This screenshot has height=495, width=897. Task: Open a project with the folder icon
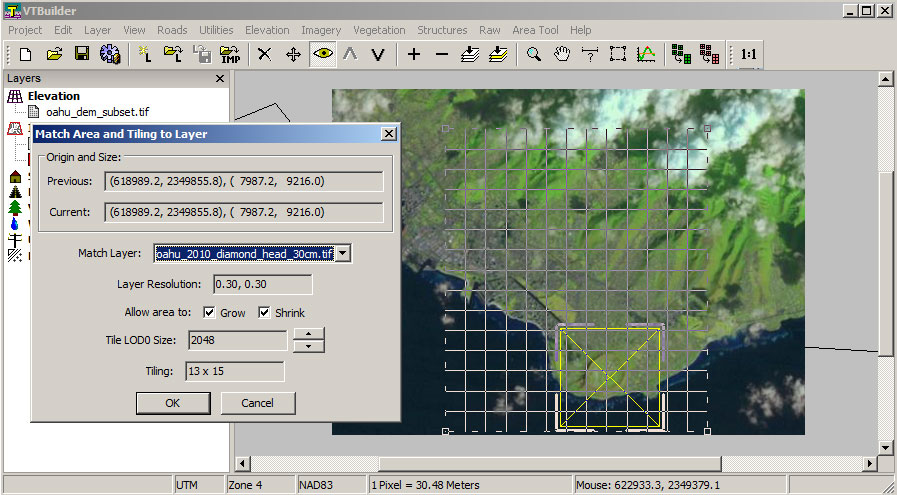coord(54,54)
